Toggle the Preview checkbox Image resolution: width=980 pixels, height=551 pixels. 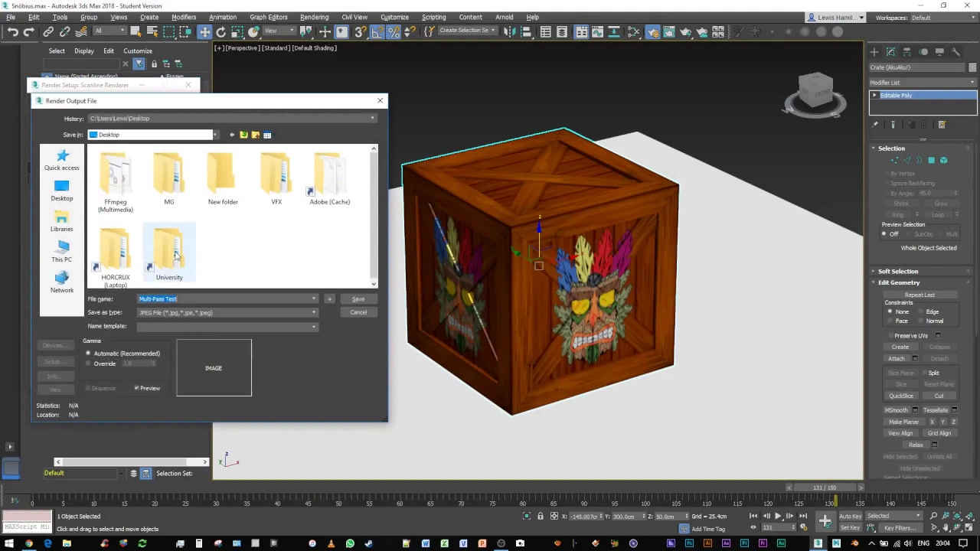[x=136, y=388]
